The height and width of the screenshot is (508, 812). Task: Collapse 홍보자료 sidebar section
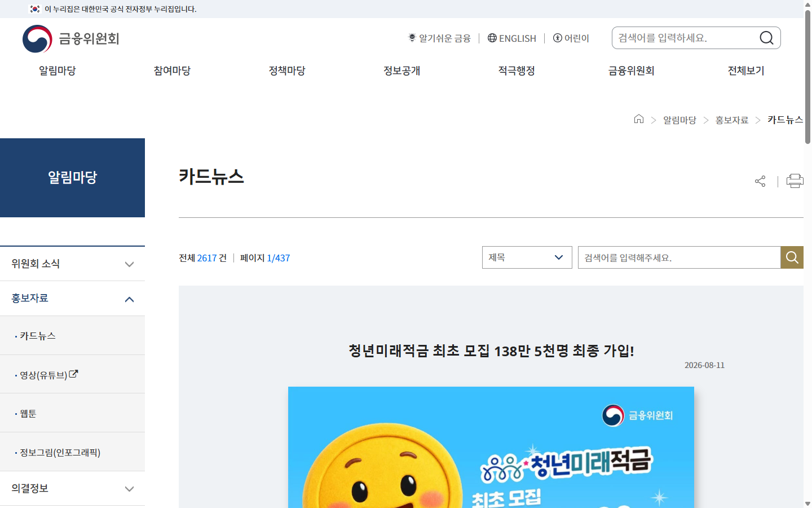(72, 299)
